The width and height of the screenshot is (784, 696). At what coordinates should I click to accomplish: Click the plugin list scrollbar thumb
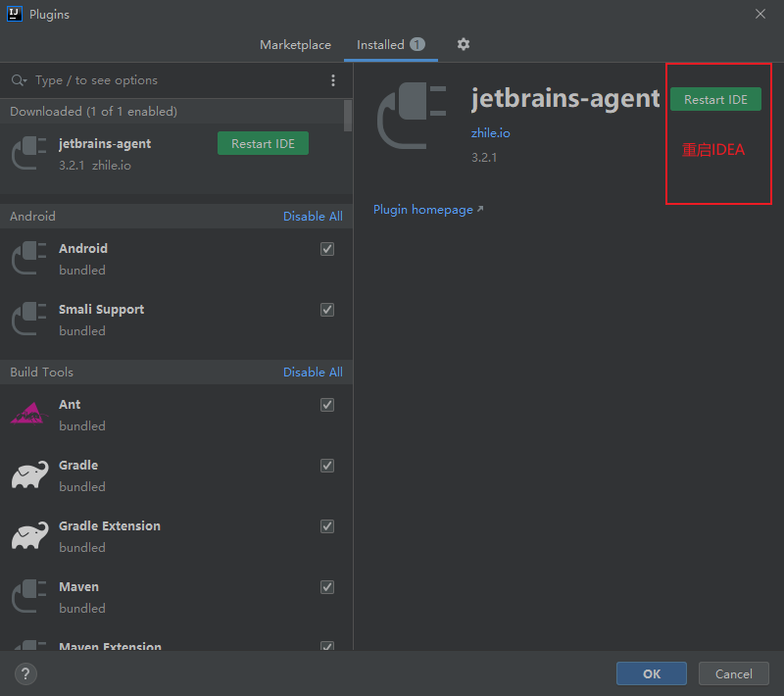coord(348,116)
